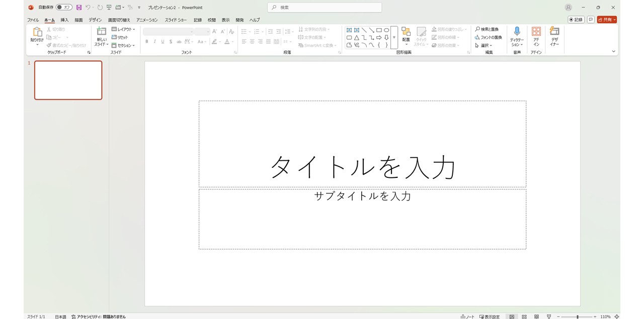Switch to reading view icon
Image resolution: width=644 pixels, height=319 pixels.
[536, 316]
